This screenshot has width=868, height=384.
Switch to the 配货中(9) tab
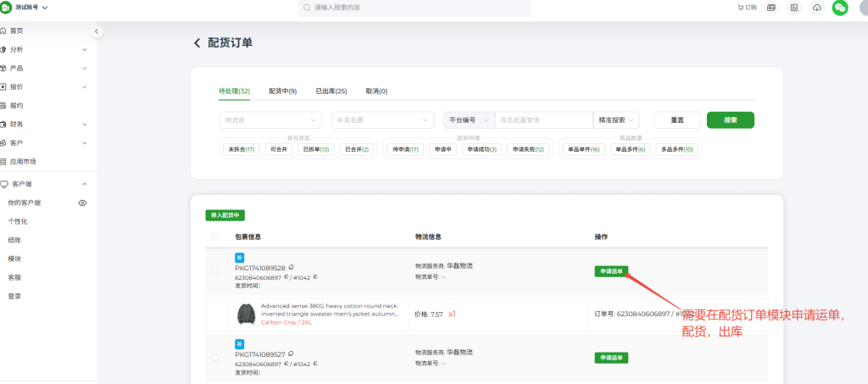[x=282, y=92]
